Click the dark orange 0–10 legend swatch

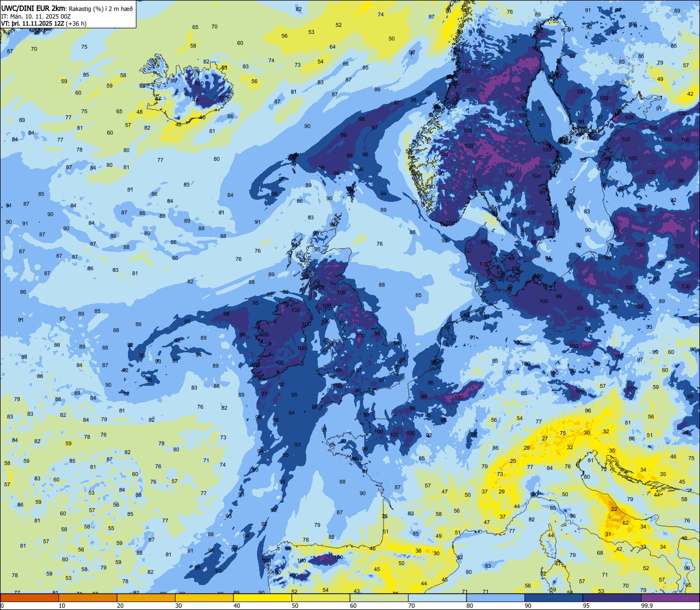(30, 598)
